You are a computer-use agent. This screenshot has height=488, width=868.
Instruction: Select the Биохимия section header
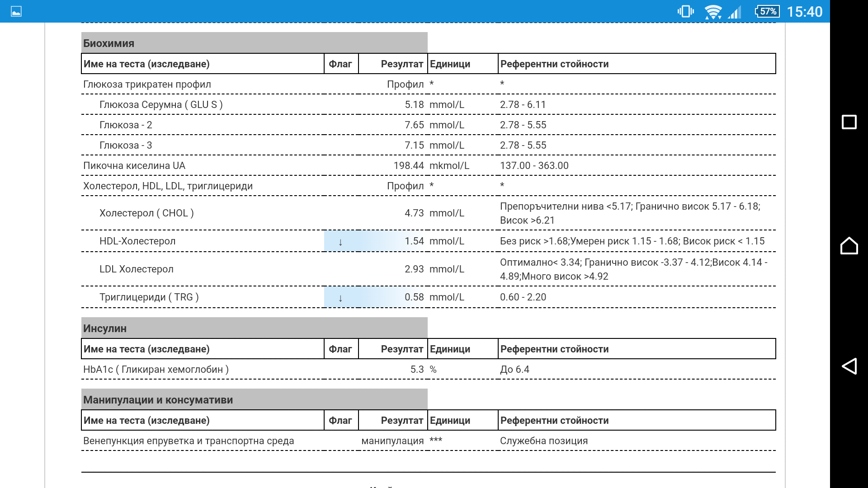coord(108,43)
